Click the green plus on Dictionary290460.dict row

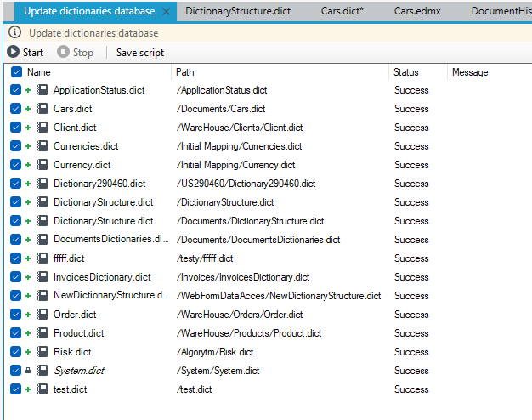(x=28, y=184)
